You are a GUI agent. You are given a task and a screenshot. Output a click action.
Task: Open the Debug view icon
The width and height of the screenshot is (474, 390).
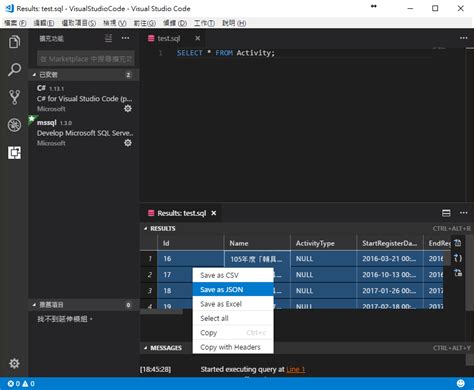tap(14, 125)
